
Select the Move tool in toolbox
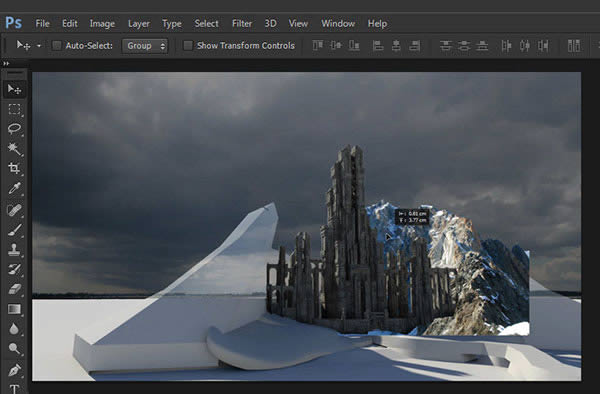click(x=15, y=89)
